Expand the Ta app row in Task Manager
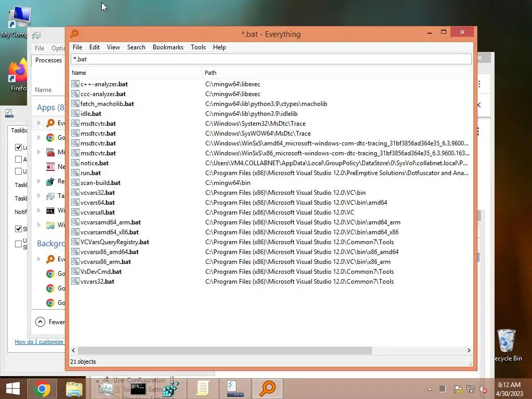The width and height of the screenshot is (532, 399). 38,196
